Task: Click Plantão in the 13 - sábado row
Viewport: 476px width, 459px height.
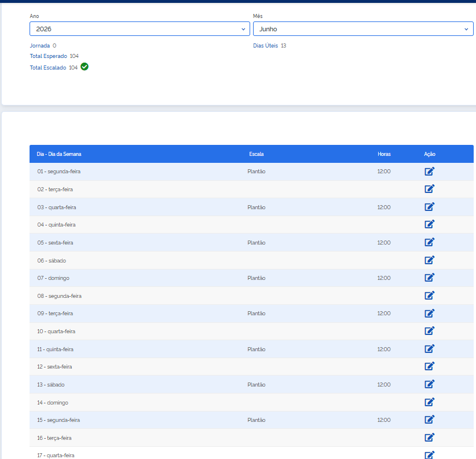Action: click(x=256, y=385)
